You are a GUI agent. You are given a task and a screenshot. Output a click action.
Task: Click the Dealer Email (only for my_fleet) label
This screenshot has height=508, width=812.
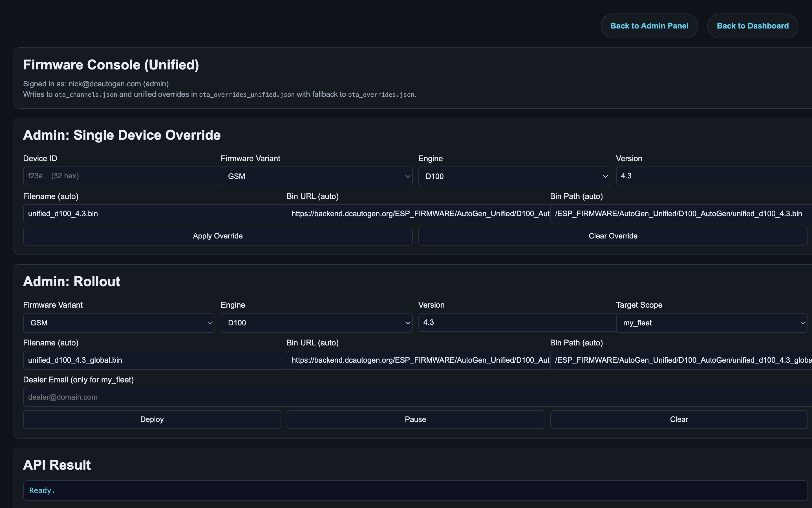[x=78, y=380]
